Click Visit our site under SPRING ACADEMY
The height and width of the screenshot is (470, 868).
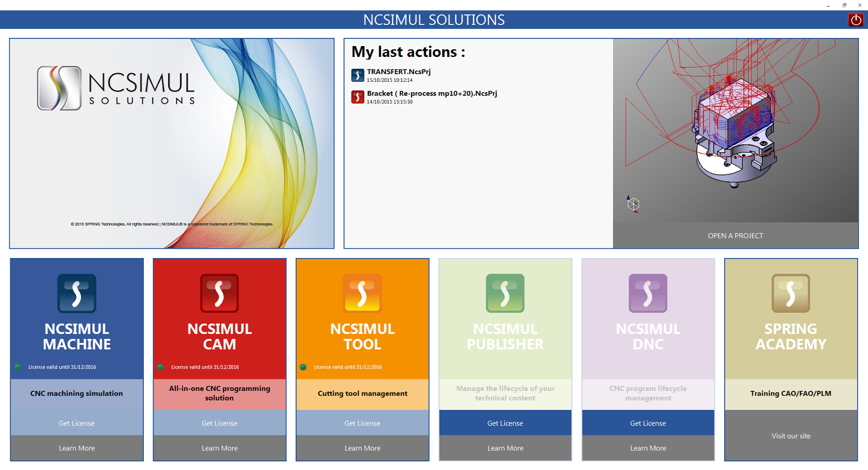[791, 436]
